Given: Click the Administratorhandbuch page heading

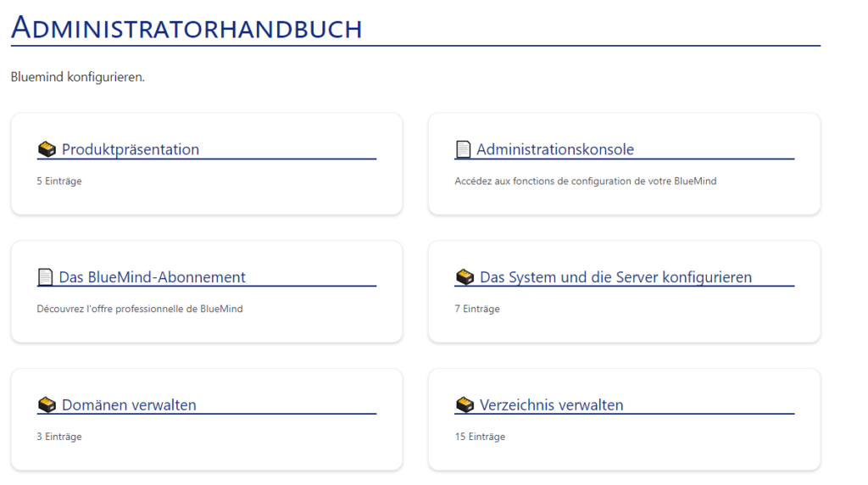Looking at the screenshot, I should [186, 28].
